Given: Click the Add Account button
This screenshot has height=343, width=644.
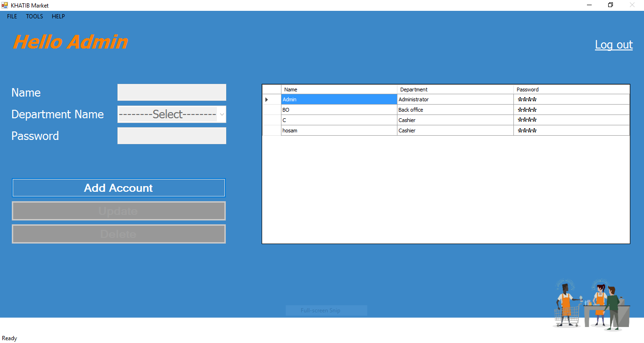Looking at the screenshot, I should [x=118, y=188].
